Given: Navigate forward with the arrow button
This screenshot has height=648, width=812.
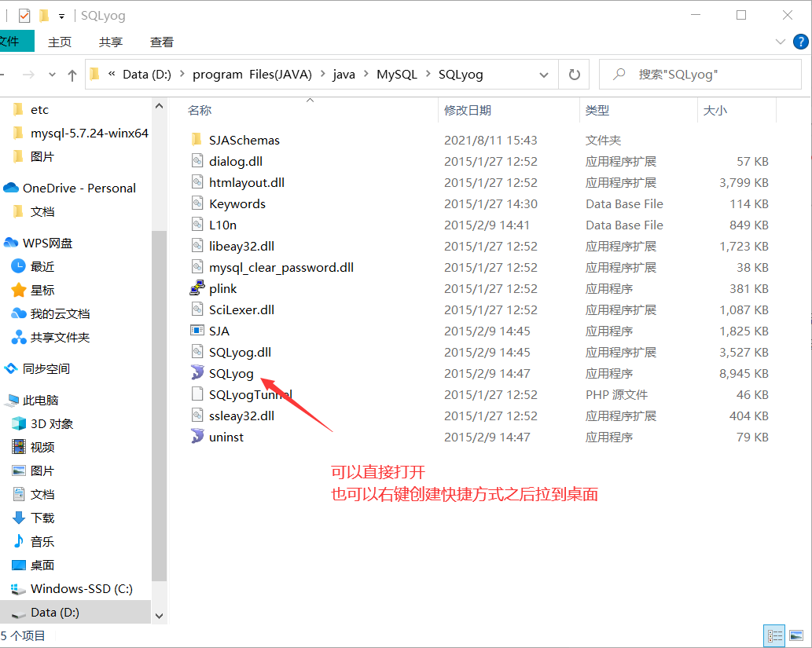Looking at the screenshot, I should [x=28, y=75].
